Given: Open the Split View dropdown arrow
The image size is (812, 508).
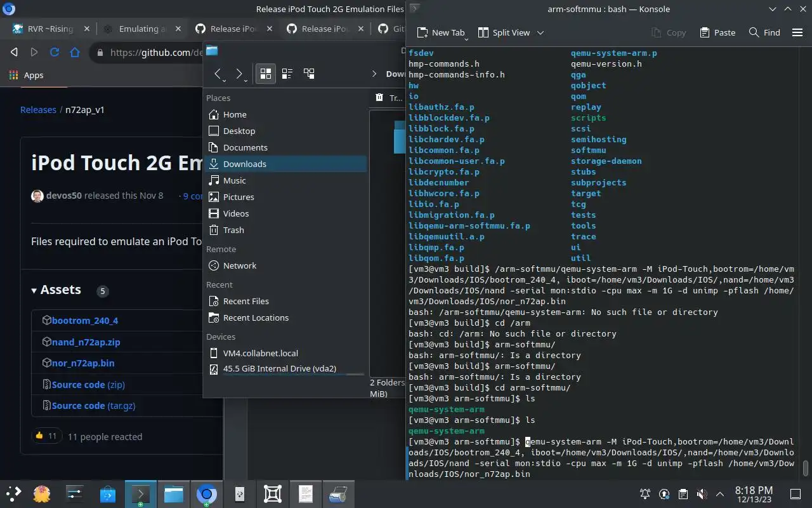Looking at the screenshot, I should pyautogui.click(x=540, y=32).
